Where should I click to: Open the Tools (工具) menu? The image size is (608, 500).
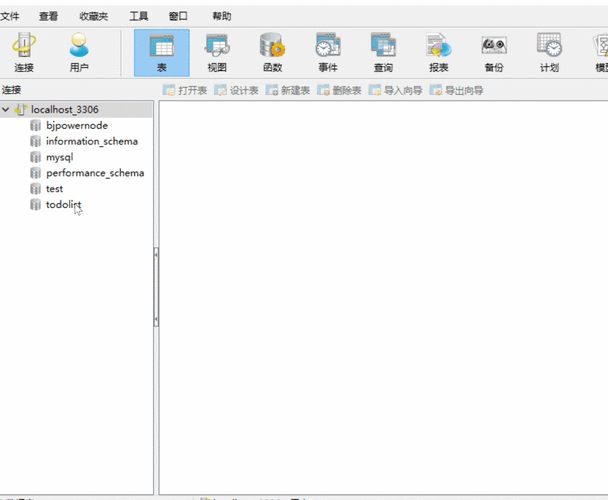139,16
